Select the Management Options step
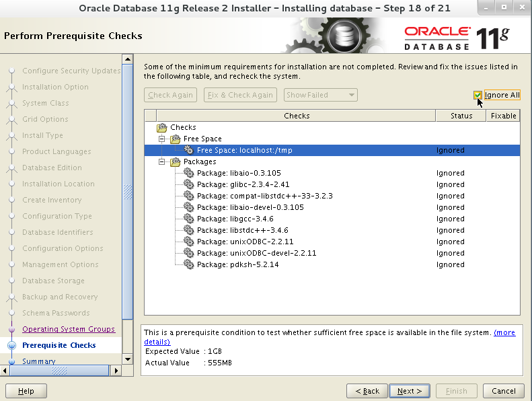Image resolution: width=532 pixels, height=401 pixels. [61, 264]
